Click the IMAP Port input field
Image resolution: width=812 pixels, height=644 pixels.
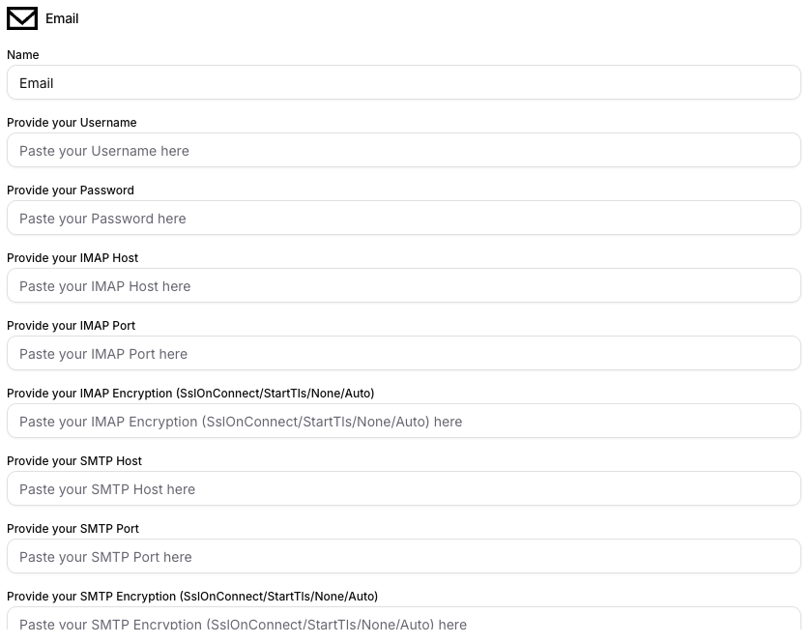(x=403, y=353)
